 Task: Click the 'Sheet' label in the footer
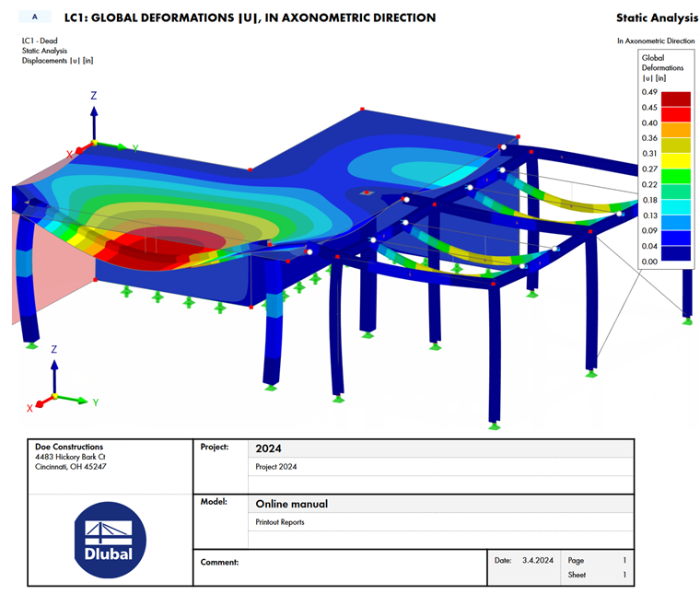coord(577,575)
